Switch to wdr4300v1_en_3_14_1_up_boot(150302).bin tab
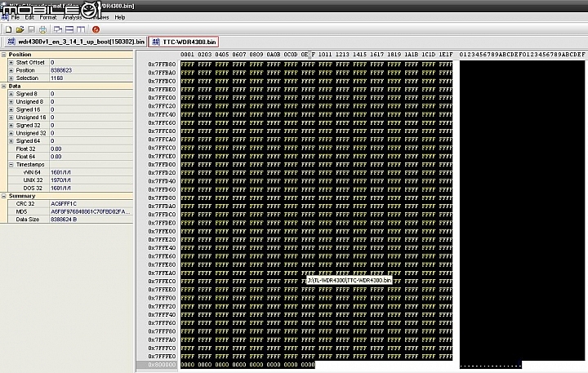The width and height of the screenshot is (588, 373). 76,42
